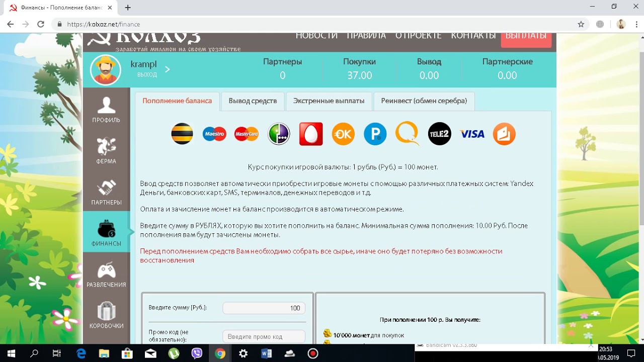Select the MegaFon payment icon
This screenshot has height=362, width=644.
point(279,134)
